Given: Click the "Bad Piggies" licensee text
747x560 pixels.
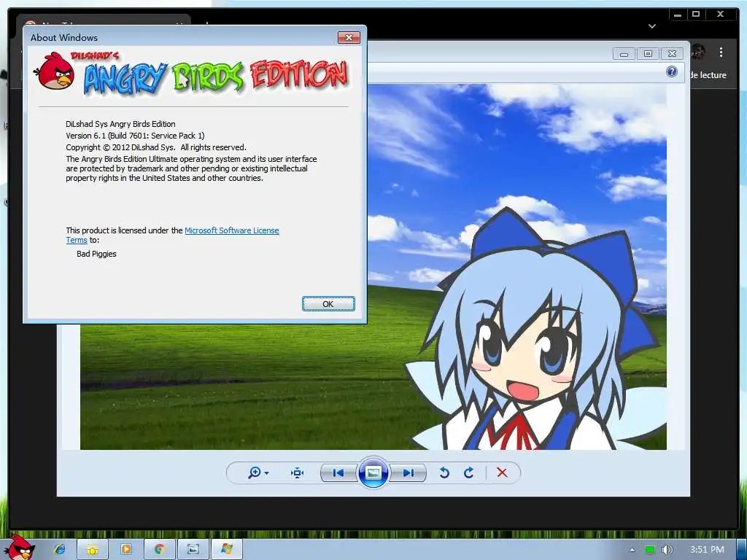Looking at the screenshot, I should click(96, 254).
